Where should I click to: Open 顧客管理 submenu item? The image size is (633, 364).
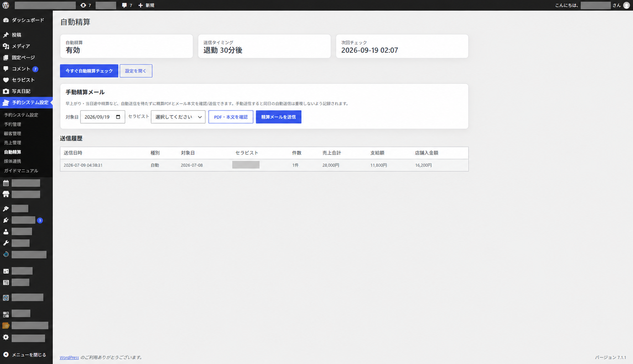point(13,134)
